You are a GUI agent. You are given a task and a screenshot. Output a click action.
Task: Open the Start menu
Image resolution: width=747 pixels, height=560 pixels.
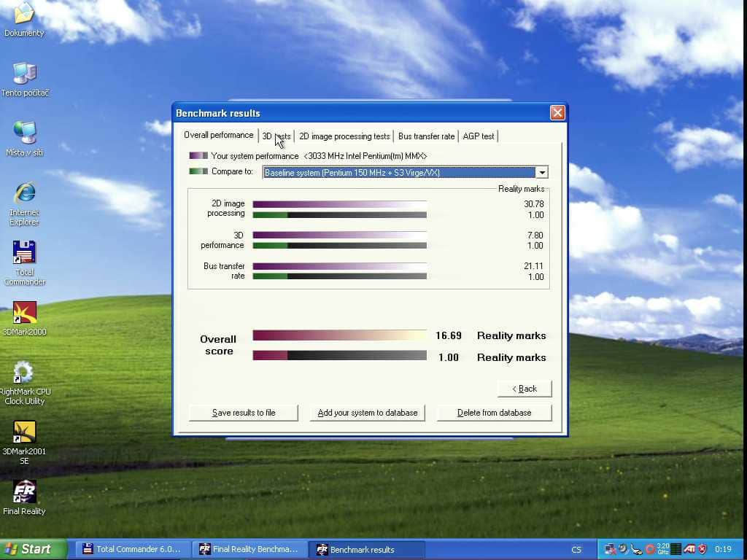[32, 550]
